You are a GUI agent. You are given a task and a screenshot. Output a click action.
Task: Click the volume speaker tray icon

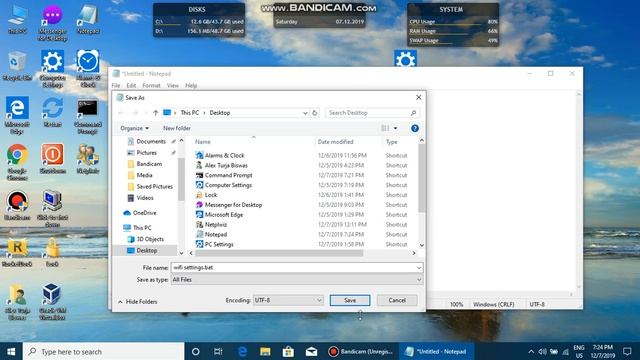coord(542,351)
